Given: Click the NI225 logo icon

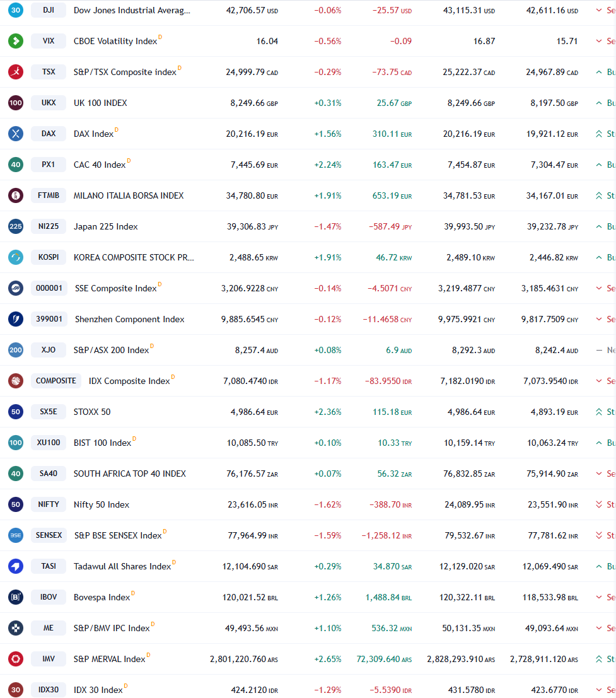Looking at the screenshot, I should point(16,226).
